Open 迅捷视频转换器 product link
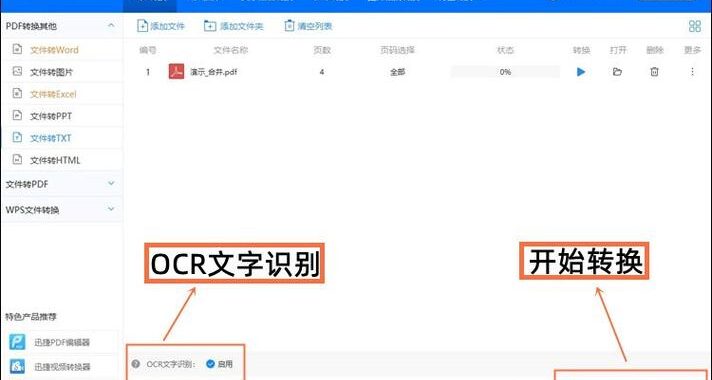Viewport: 712px width, 380px height. click(62, 366)
